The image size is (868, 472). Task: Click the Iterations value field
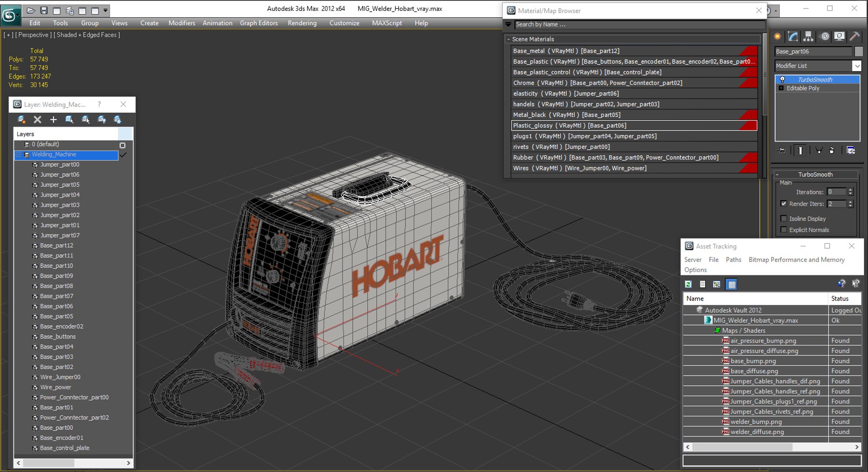(836, 192)
